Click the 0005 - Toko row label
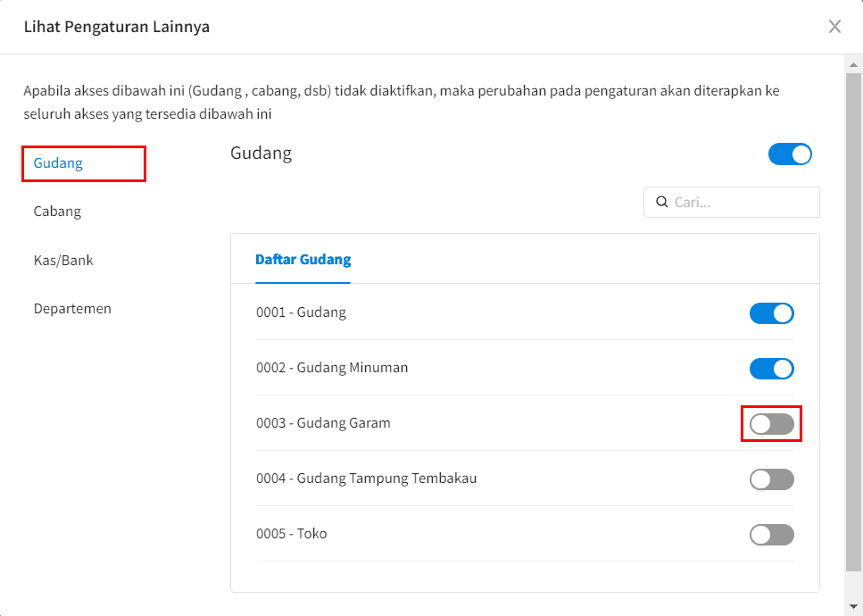863x616 pixels. pyautogui.click(x=292, y=534)
